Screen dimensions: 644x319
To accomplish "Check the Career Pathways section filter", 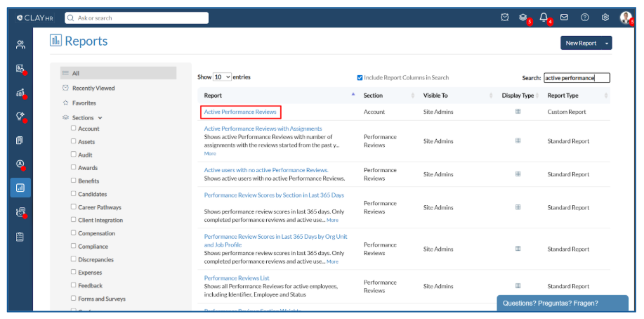I will tap(73, 207).
